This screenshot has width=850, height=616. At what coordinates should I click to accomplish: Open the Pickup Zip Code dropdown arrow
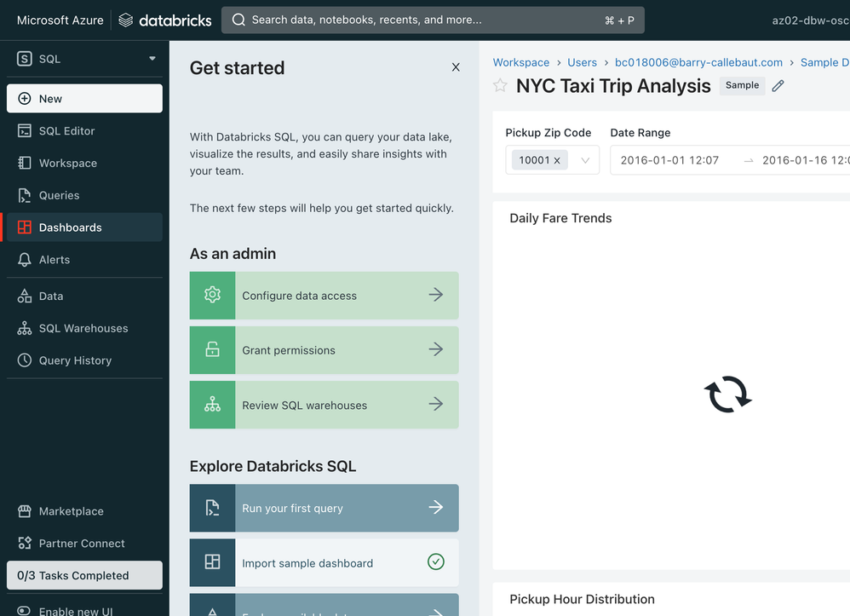[x=585, y=160]
